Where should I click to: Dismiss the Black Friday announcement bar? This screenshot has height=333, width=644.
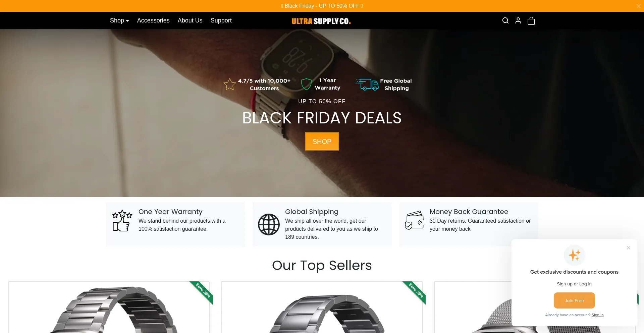coord(639,6)
